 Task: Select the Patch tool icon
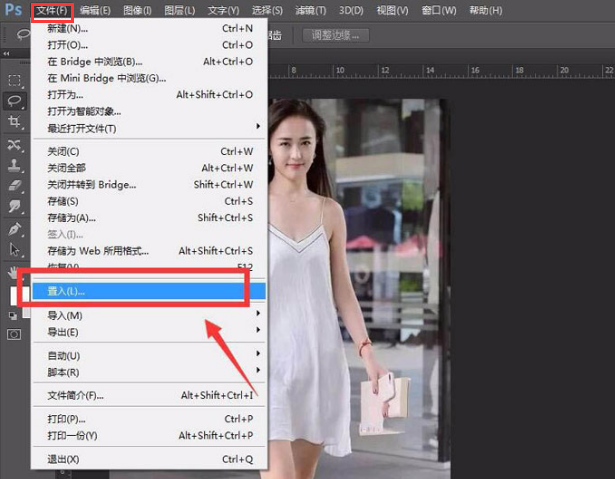tap(15, 145)
